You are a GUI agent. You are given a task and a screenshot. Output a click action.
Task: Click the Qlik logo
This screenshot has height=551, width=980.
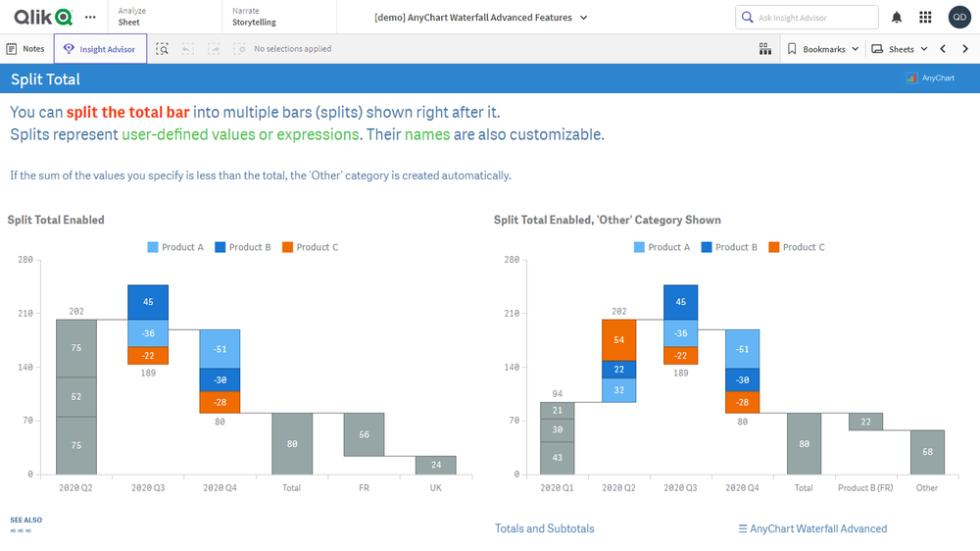(x=39, y=17)
